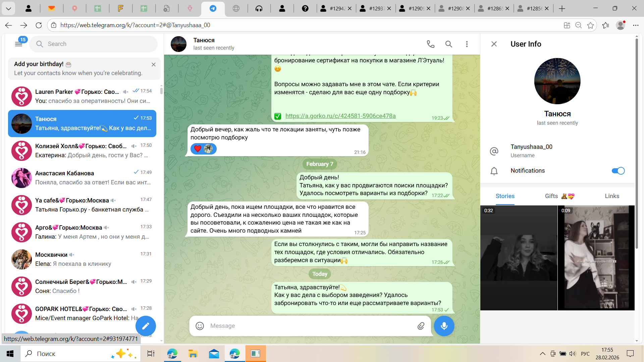Open the emoji picker in message box
The image size is (644, 362).
coord(200,326)
